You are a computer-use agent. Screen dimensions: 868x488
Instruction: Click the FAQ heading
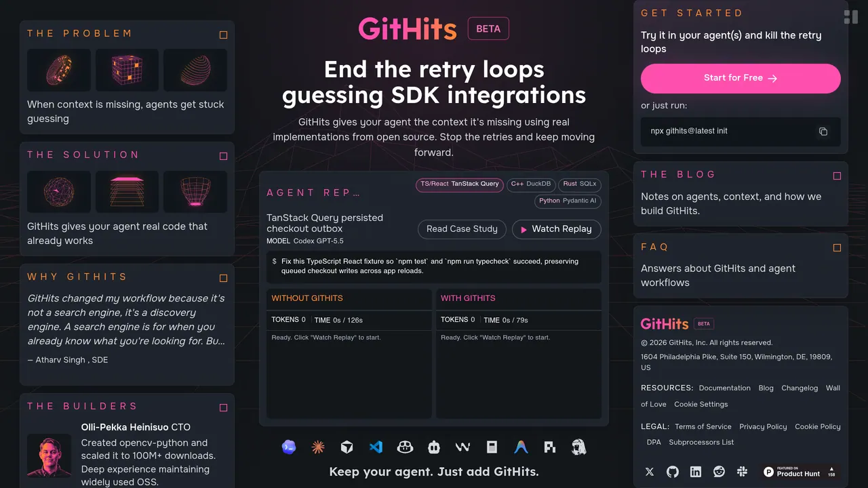pos(655,247)
